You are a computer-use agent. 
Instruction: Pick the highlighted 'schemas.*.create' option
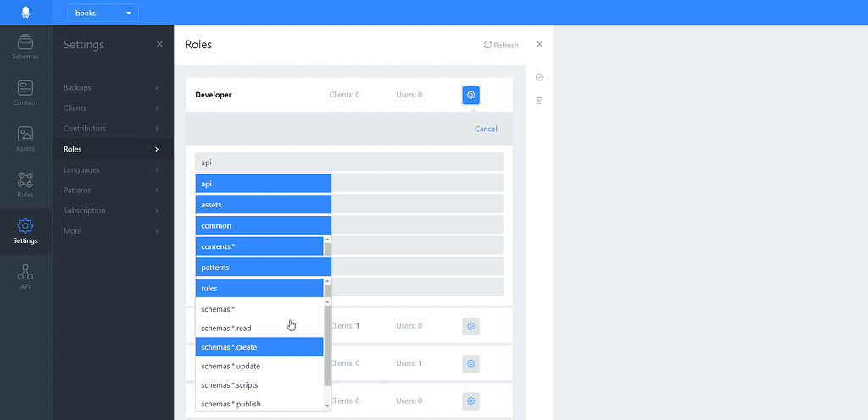tap(259, 347)
